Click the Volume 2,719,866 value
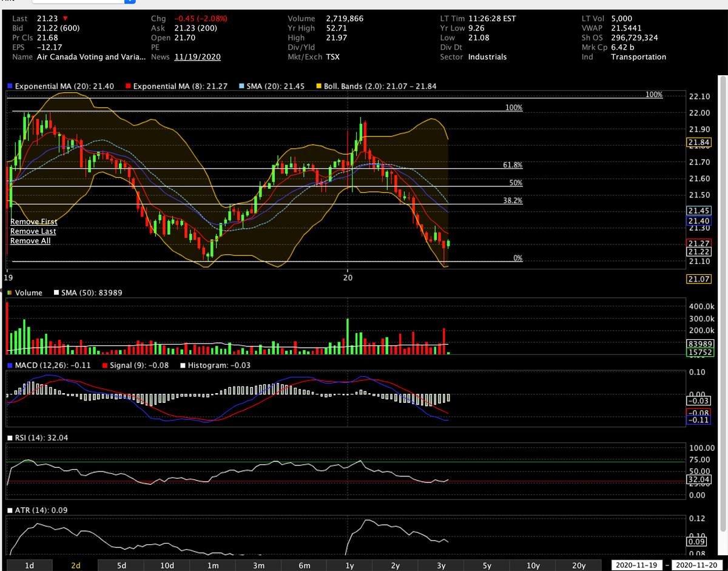The image size is (728, 571). coord(345,19)
